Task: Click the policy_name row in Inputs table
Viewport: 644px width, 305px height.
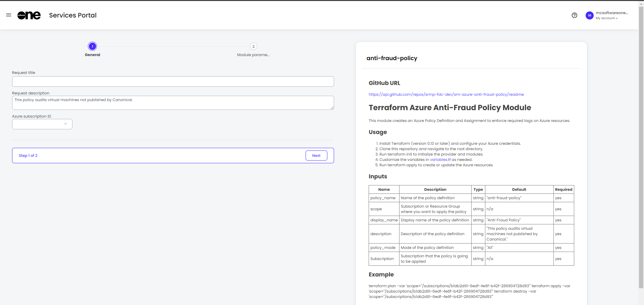Action: click(x=383, y=198)
